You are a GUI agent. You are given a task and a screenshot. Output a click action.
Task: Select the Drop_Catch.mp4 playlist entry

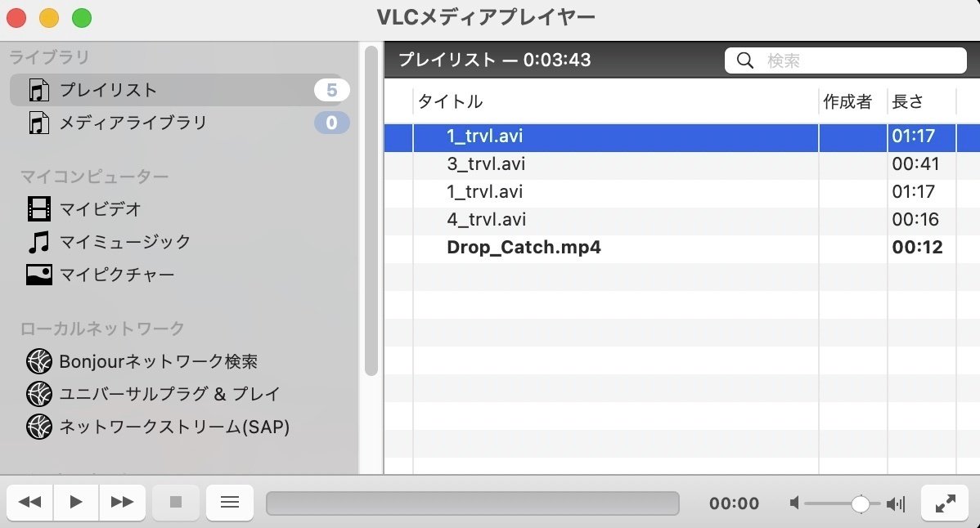click(524, 247)
